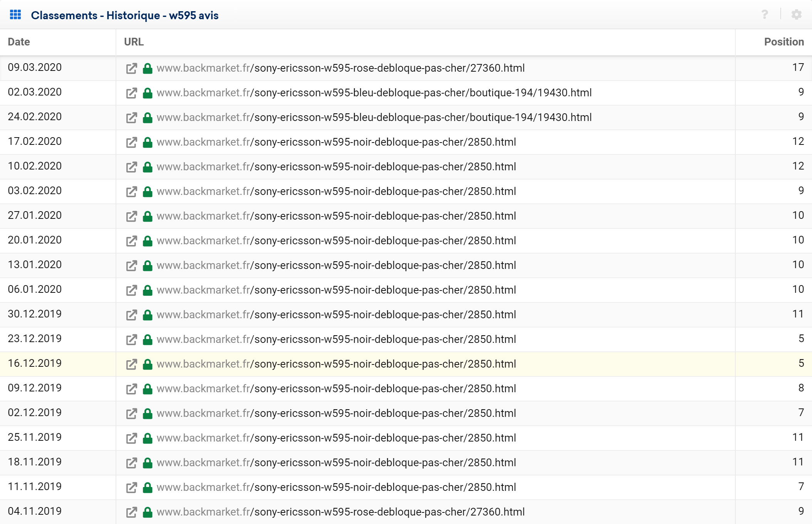Open the w595-noir URL dated 10.02.2020
The height and width of the screenshot is (524, 812).
pos(336,167)
